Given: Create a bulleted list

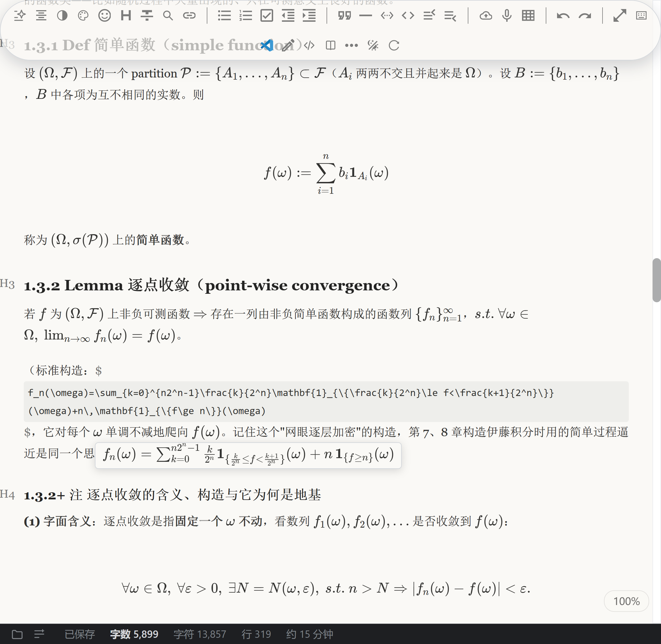Looking at the screenshot, I should click(x=224, y=16).
